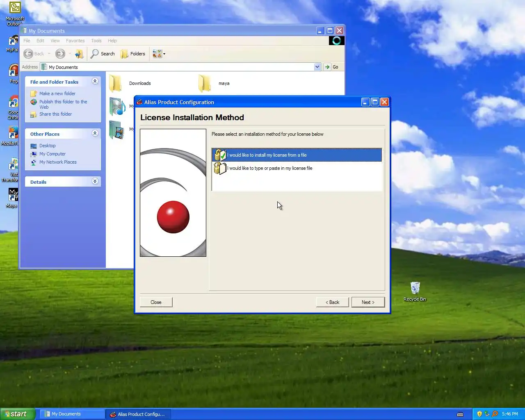This screenshot has height=420, width=525.
Task: Go to Desktop in Other Places
Action: click(x=47, y=146)
